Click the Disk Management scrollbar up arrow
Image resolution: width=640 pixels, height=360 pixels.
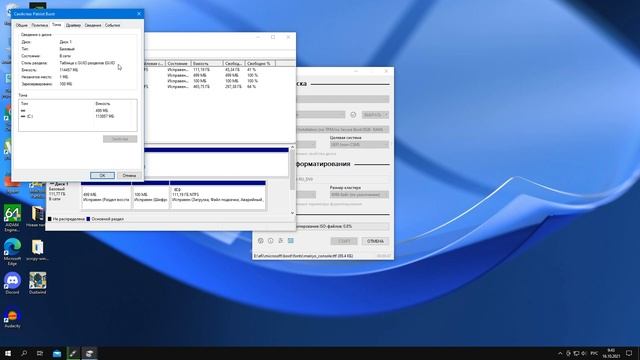(x=292, y=147)
